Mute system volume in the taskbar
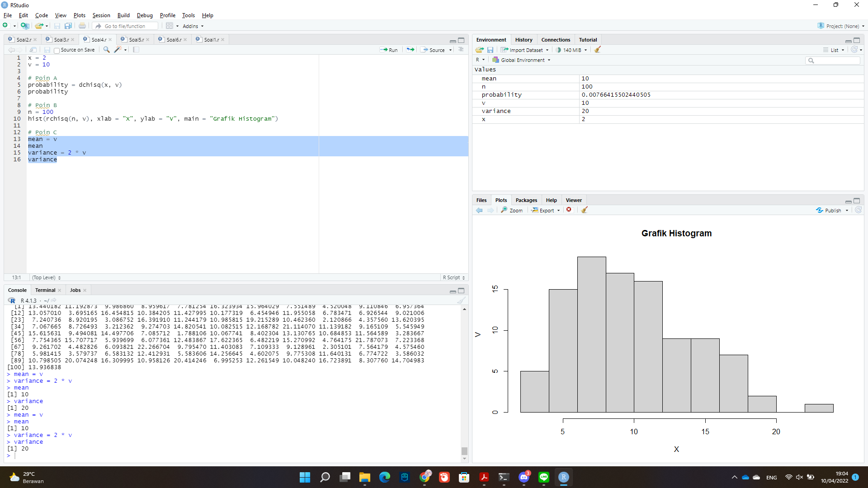Screen dimensions: 868x488 (x=800, y=477)
